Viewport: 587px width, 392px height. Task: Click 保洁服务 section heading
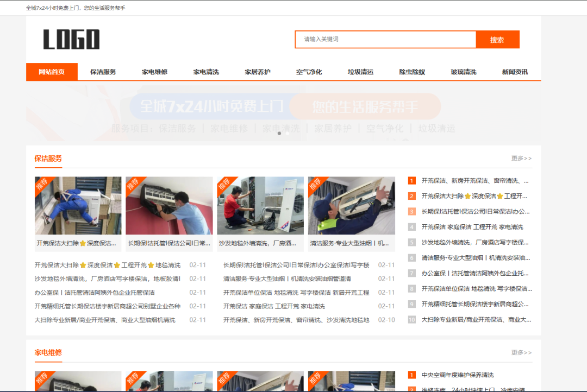[48, 159]
